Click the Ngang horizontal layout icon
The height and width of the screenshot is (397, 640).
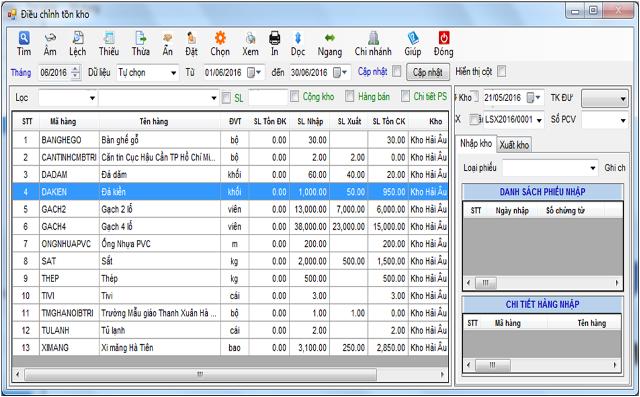coord(330,38)
